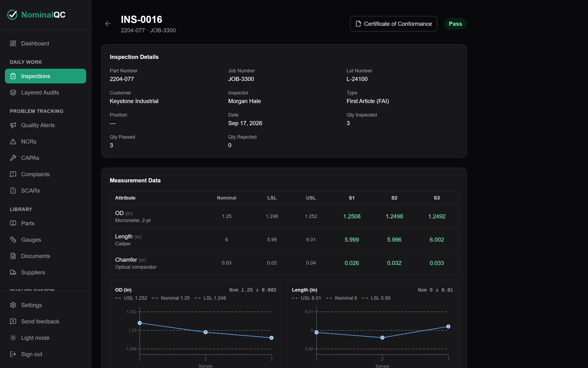Viewport: 588px width, 368px height.
Task: Click the Nominal 6 legend entry
Action: [341, 298]
